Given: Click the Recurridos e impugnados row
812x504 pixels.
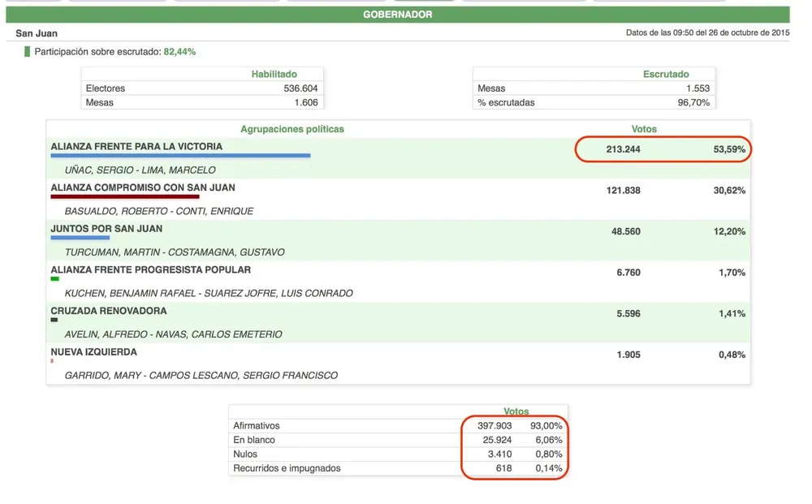Looking at the screenshot, I should (x=287, y=468).
